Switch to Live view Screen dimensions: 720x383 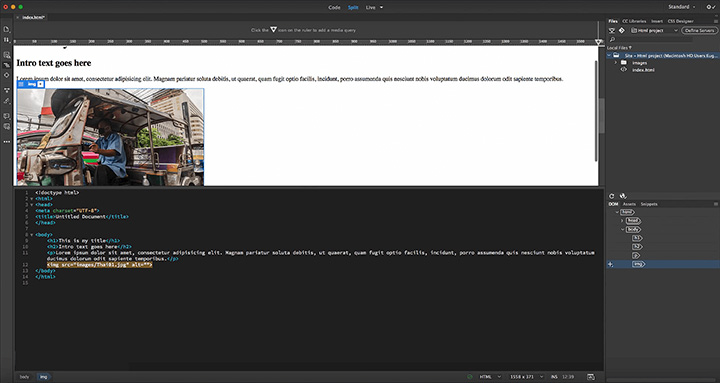(370, 7)
